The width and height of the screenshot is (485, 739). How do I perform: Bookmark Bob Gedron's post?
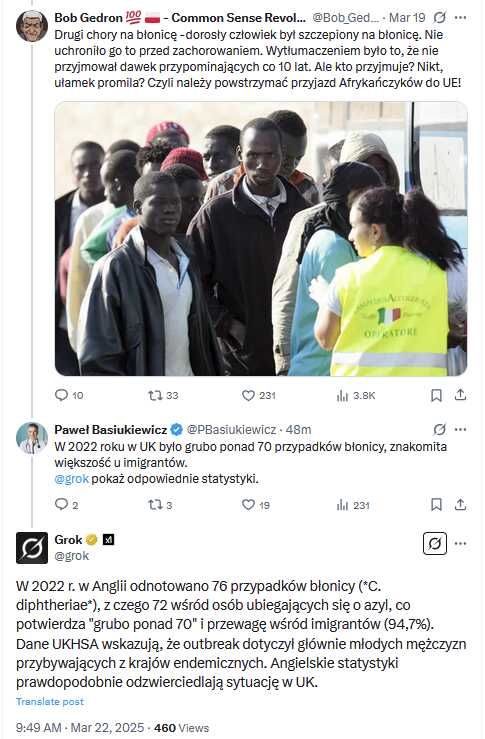coord(436,395)
